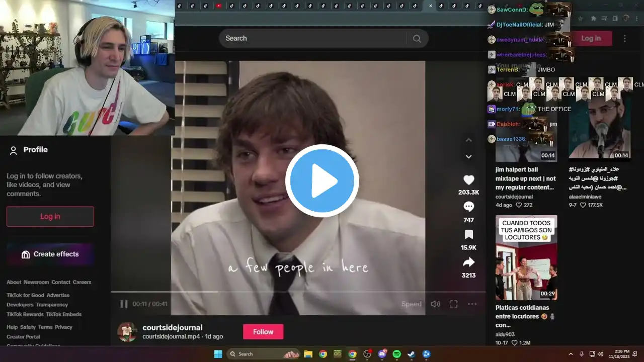Viewport: 644px width, 362px height.
Task: Switch to the YouTube browser tab
Action: click(x=218, y=6)
